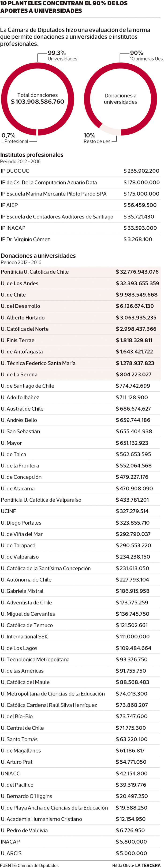The height and width of the screenshot is (868, 164).
Task: Select the U. de La Serena row
Action: (80, 375)
